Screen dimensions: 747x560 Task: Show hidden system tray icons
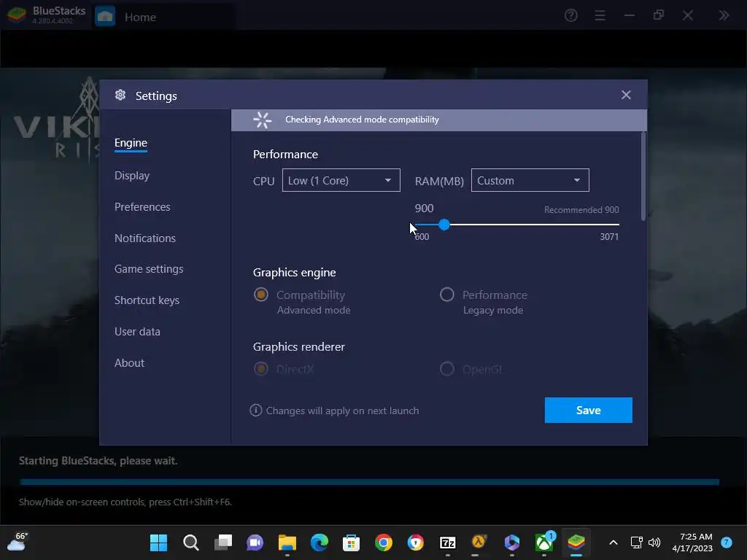click(x=614, y=542)
